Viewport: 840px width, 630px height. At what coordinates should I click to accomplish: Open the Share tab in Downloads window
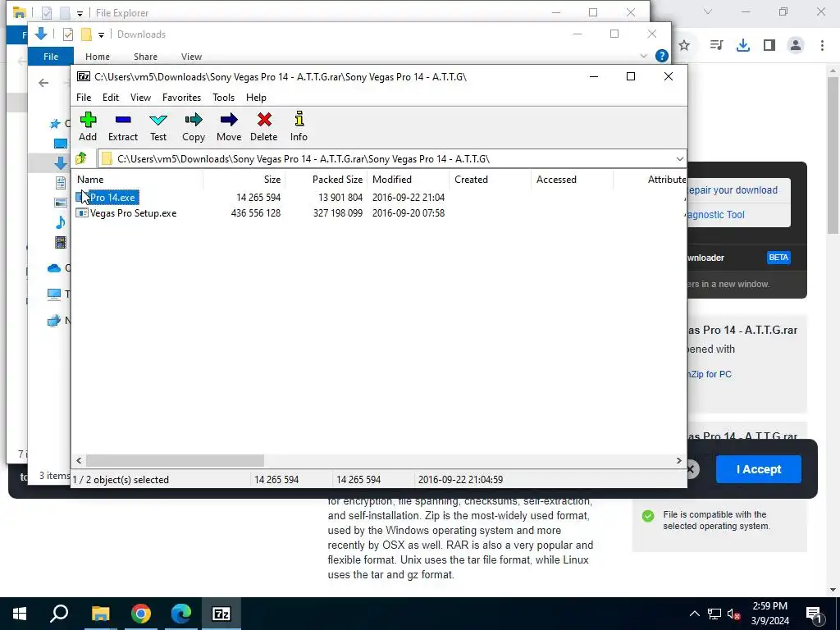pos(146,57)
